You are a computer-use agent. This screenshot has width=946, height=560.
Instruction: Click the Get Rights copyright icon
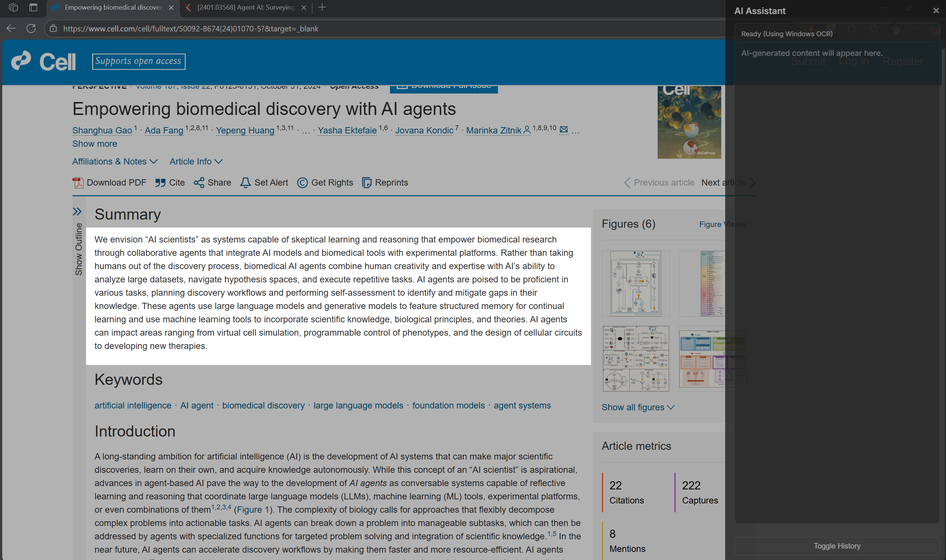[x=302, y=183]
